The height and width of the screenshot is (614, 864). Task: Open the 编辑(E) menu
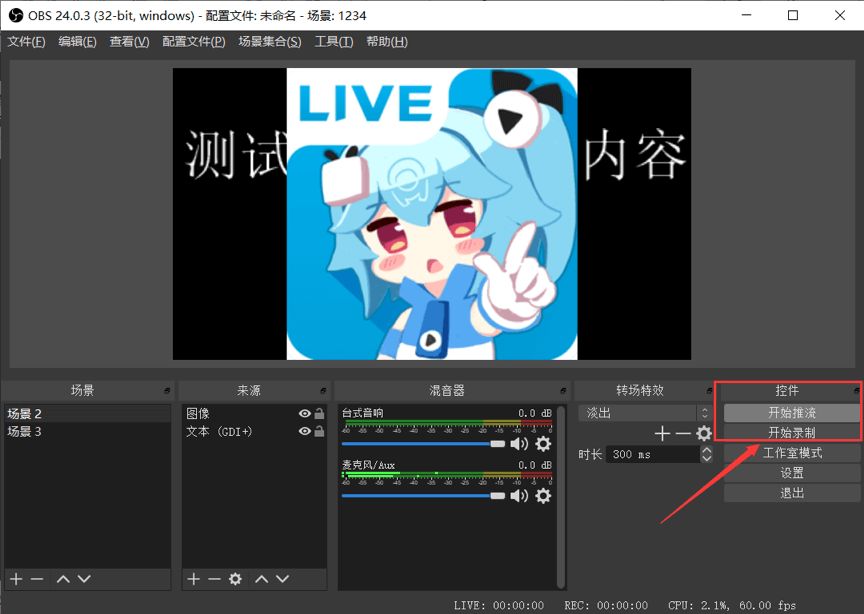click(x=77, y=42)
